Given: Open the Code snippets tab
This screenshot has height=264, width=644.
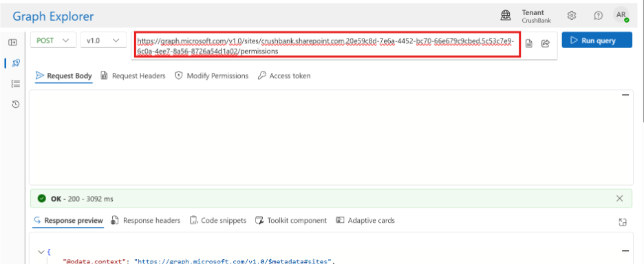Looking at the screenshot, I should click(218, 221).
